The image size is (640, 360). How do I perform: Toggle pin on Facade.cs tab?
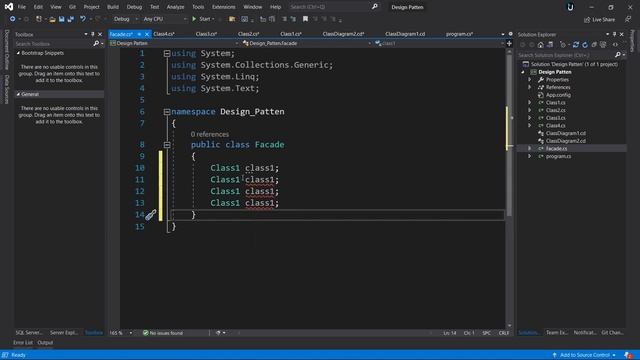tap(139, 34)
